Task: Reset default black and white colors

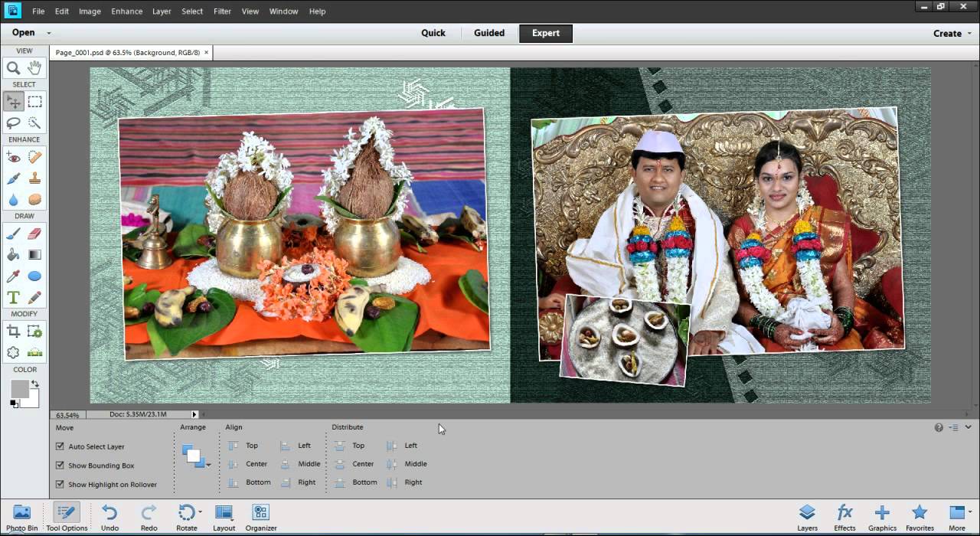Action: (13, 404)
